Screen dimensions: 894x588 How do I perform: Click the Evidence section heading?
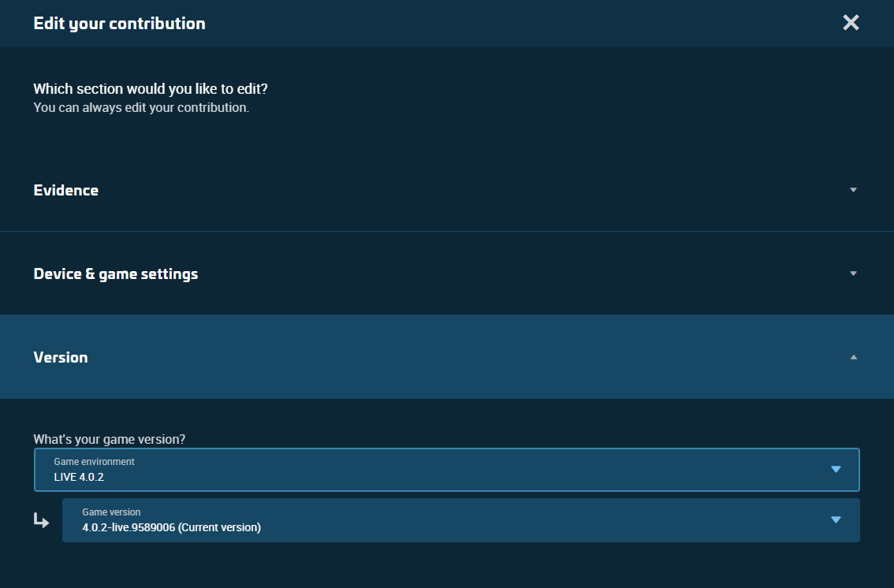(x=66, y=190)
